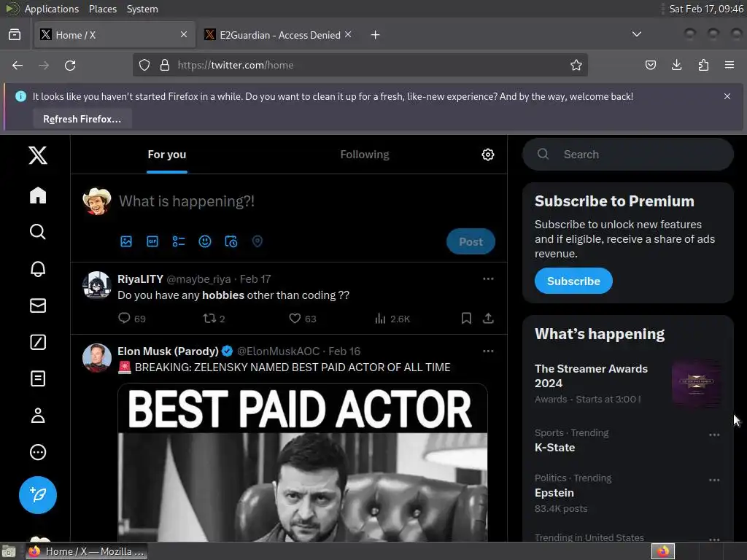Image resolution: width=747 pixels, height=560 pixels.
Task: Click the Search X input field
Action: [x=628, y=155]
